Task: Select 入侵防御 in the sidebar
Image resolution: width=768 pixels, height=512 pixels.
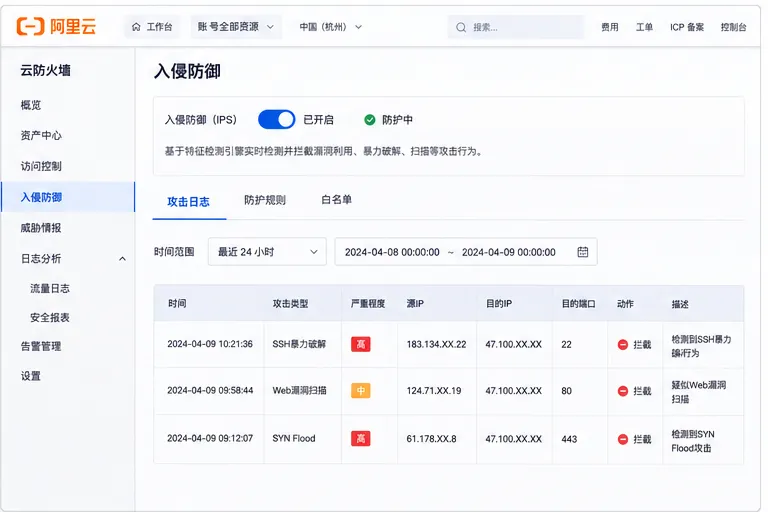Action: pyautogui.click(x=68, y=197)
